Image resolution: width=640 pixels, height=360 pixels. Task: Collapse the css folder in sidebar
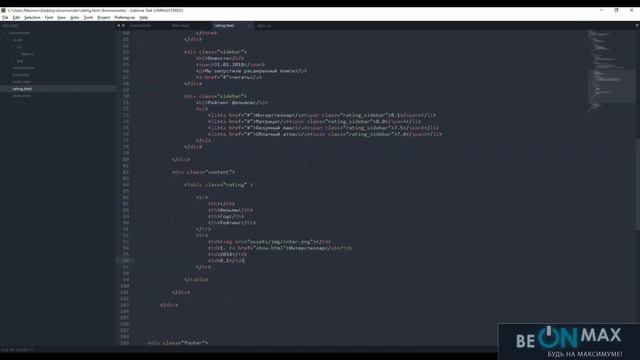click(x=18, y=47)
